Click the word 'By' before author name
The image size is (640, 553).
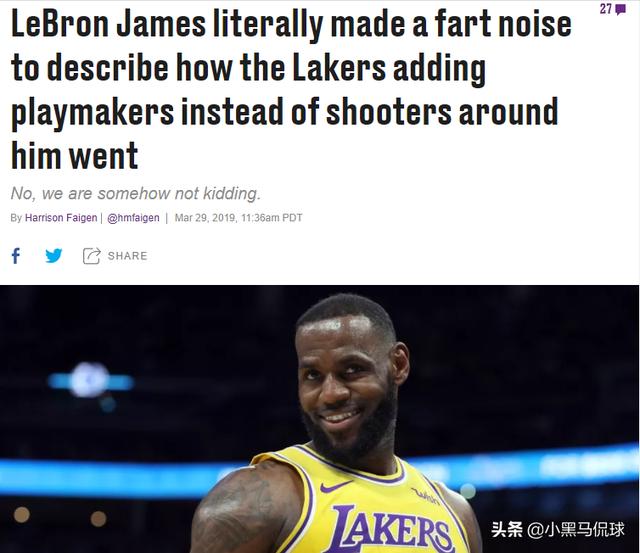(x=16, y=218)
